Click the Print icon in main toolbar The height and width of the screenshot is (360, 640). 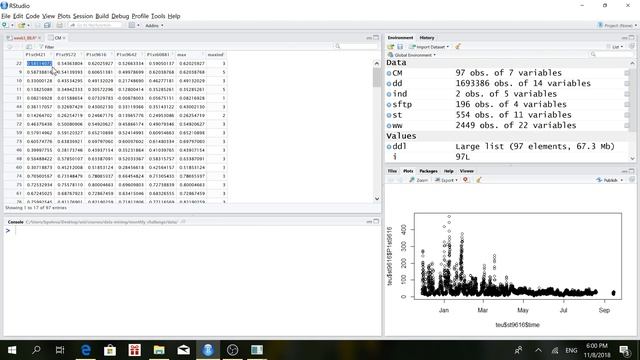60,25
